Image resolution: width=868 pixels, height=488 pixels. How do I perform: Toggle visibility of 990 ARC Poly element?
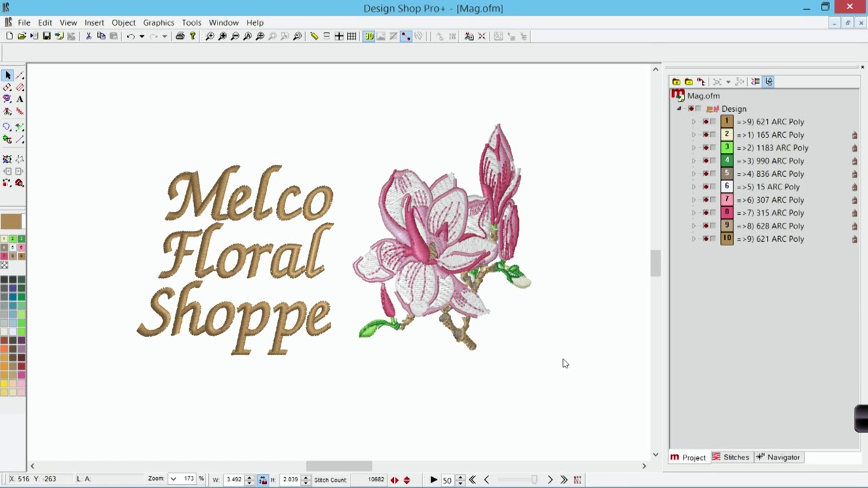click(706, 161)
